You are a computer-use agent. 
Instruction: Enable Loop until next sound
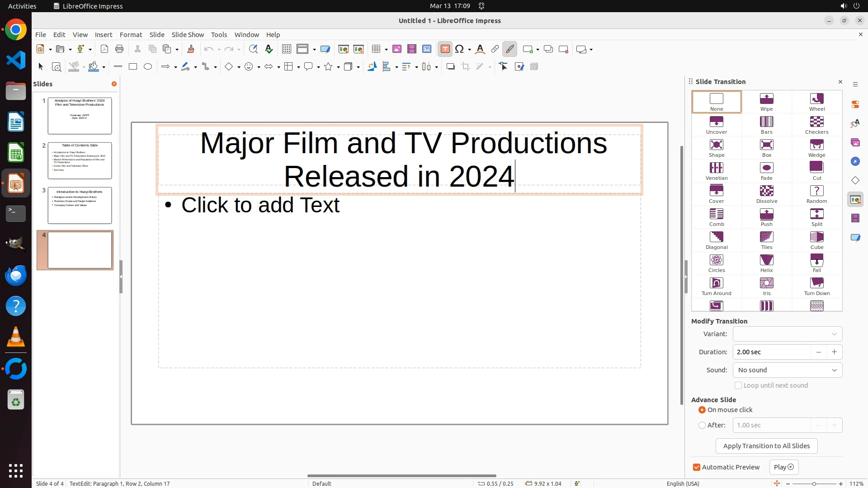coord(738,385)
